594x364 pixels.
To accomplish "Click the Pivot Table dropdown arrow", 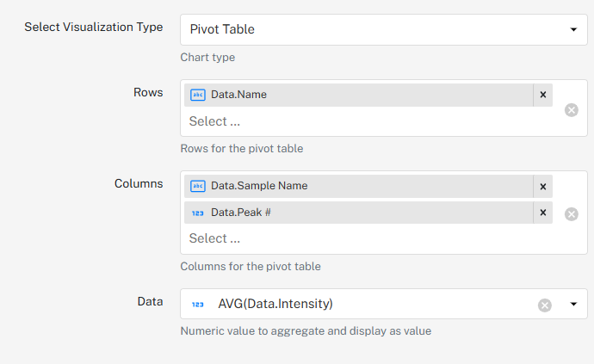I will (573, 29).
